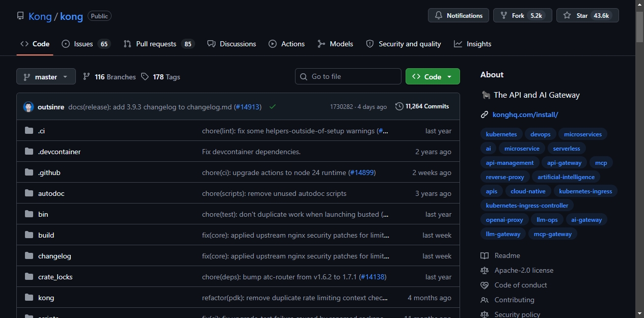Click the folder icon for .ci
Viewport: 644px width, 318px height.
coord(29,131)
